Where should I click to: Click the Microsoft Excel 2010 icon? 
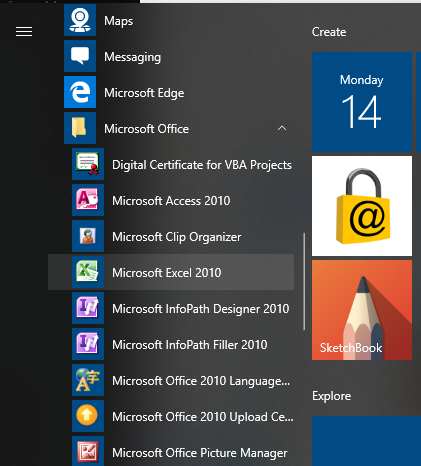[88, 272]
